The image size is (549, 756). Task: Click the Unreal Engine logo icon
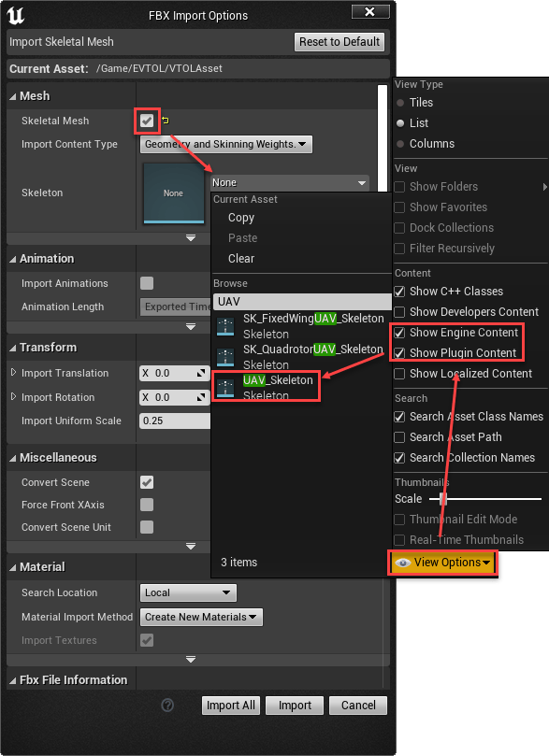coord(16,16)
